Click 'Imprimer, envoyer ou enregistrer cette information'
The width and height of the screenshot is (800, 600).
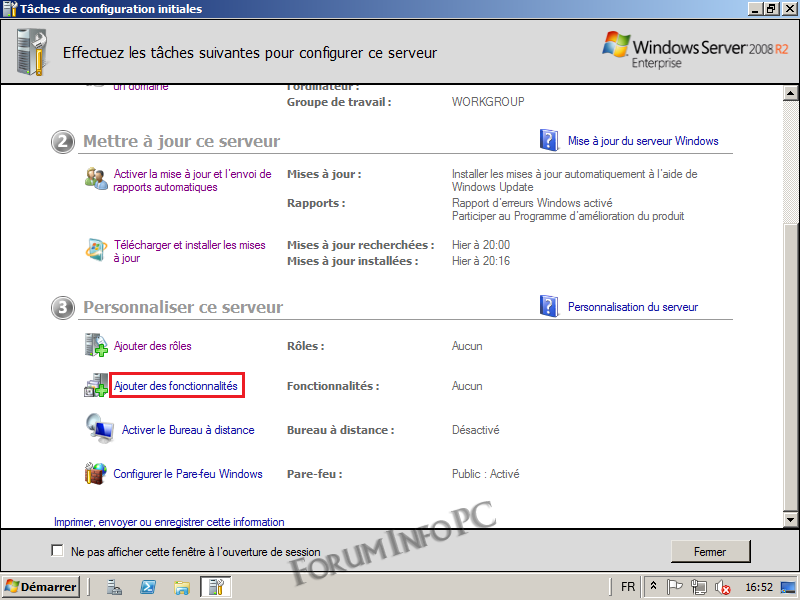(169, 522)
